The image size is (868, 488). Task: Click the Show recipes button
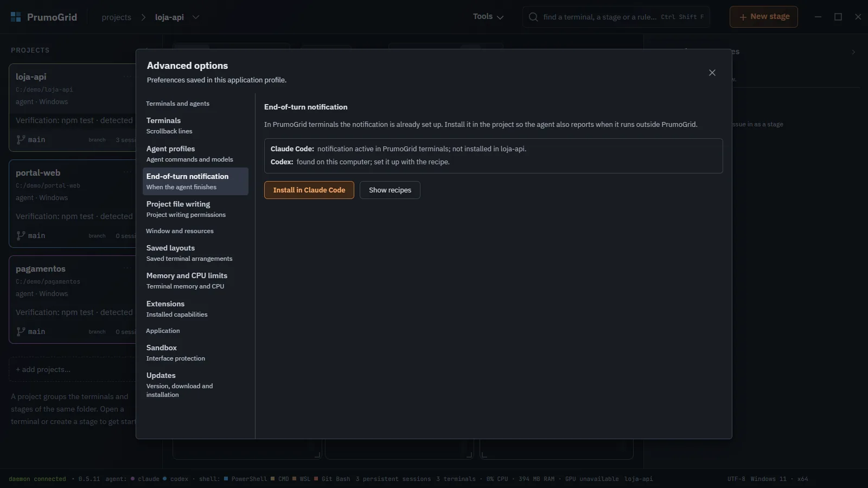pos(390,190)
